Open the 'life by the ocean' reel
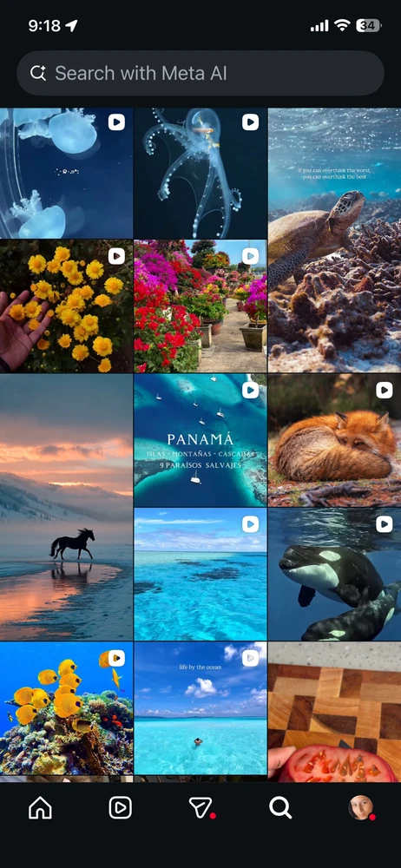The height and width of the screenshot is (868, 401). (200, 708)
